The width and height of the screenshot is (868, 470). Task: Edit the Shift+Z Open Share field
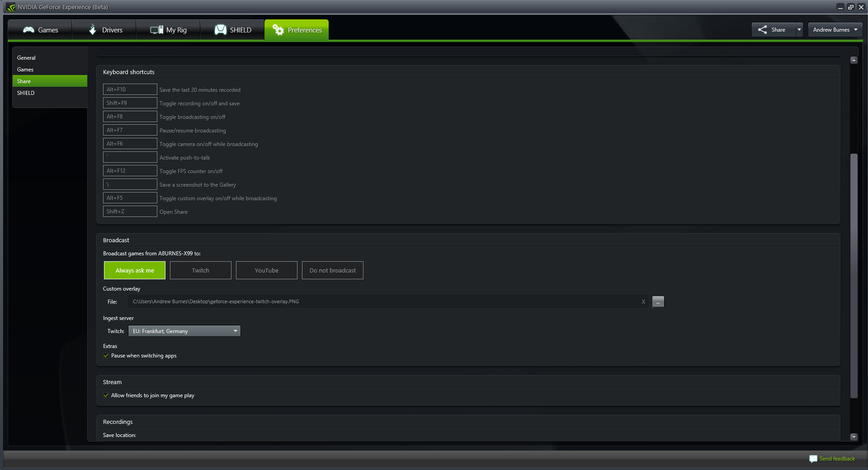coord(130,211)
